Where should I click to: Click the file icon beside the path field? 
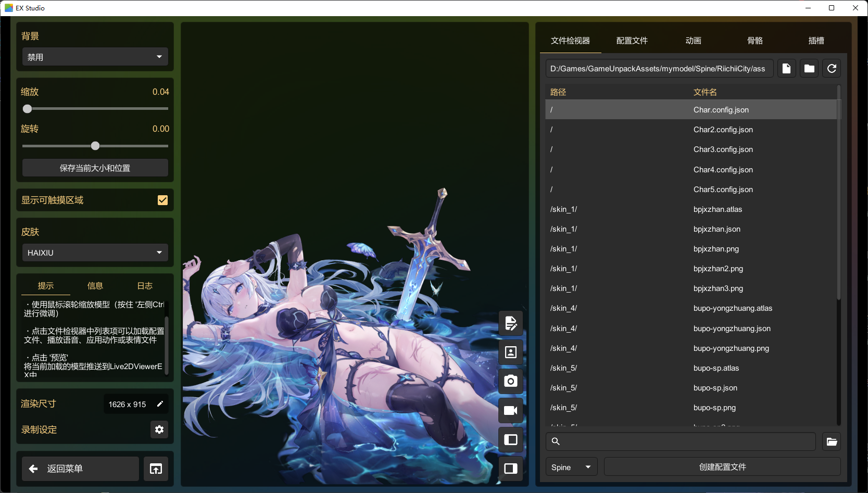pos(787,69)
